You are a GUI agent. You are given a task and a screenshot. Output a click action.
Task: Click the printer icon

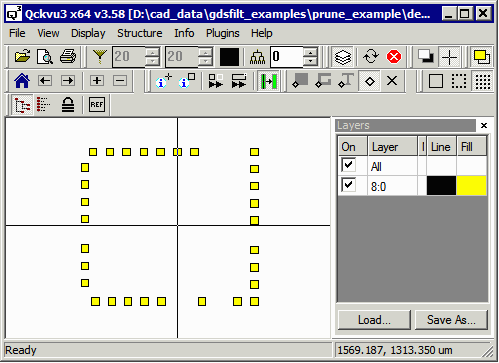68,57
